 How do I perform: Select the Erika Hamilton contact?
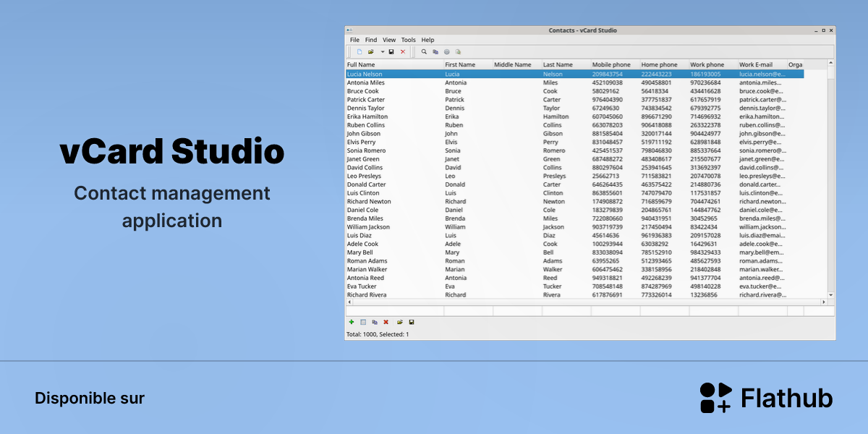574,116
